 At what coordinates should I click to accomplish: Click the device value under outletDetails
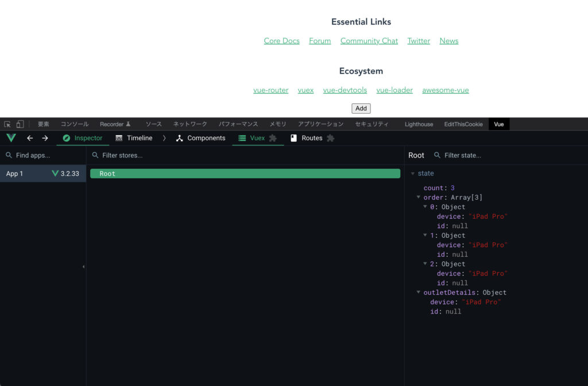coord(481,302)
